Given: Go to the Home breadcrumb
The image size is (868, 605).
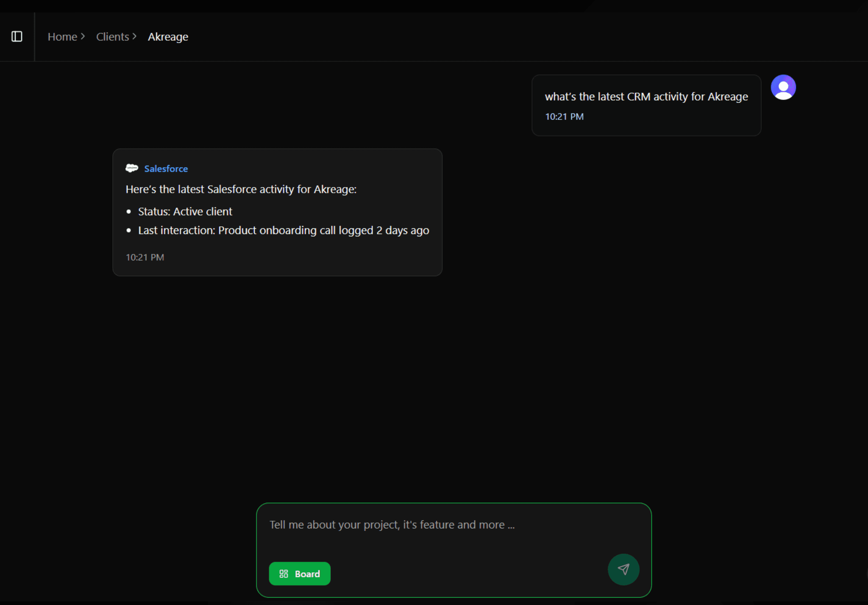Looking at the screenshot, I should pyautogui.click(x=62, y=37).
